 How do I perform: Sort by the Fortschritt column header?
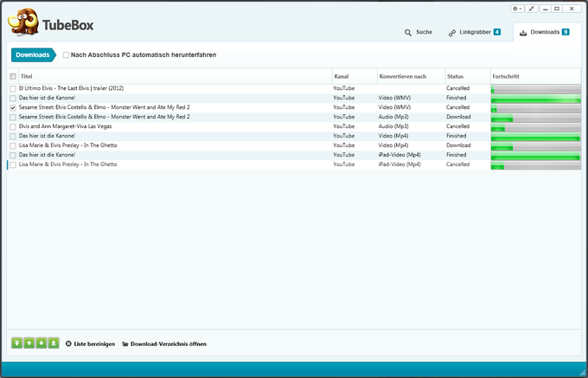pos(535,76)
